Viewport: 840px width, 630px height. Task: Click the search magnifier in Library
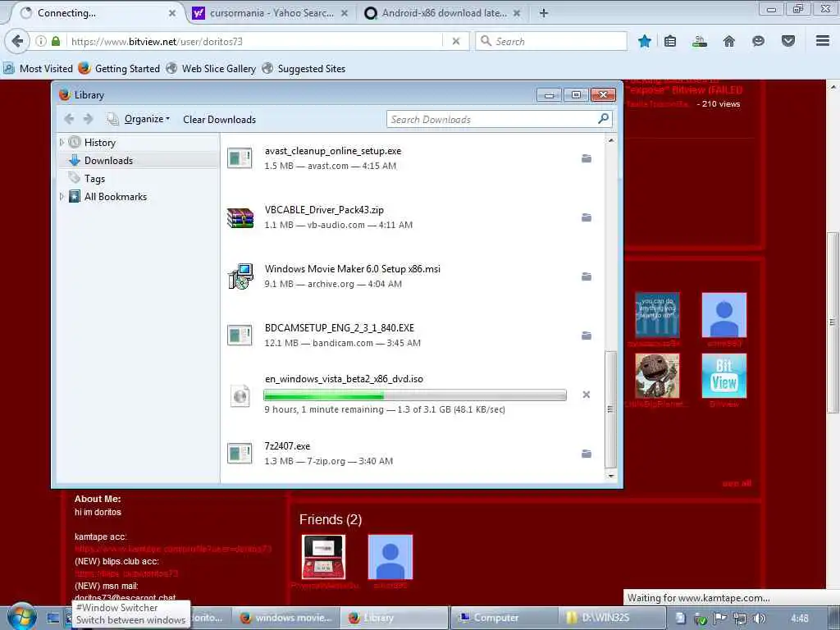(603, 119)
